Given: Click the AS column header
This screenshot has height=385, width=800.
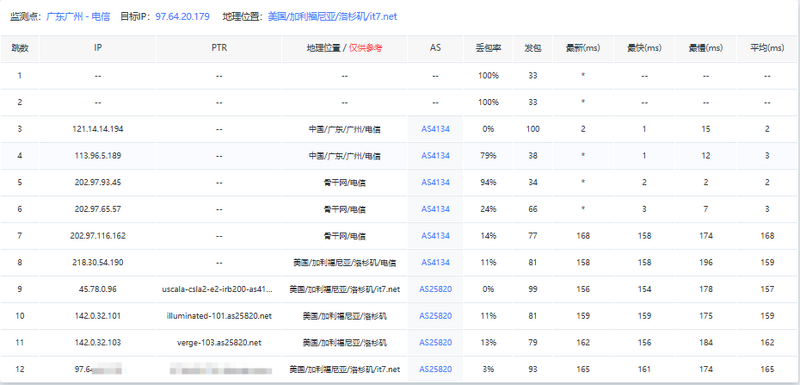Looking at the screenshot, I should [x=435, y=48].
